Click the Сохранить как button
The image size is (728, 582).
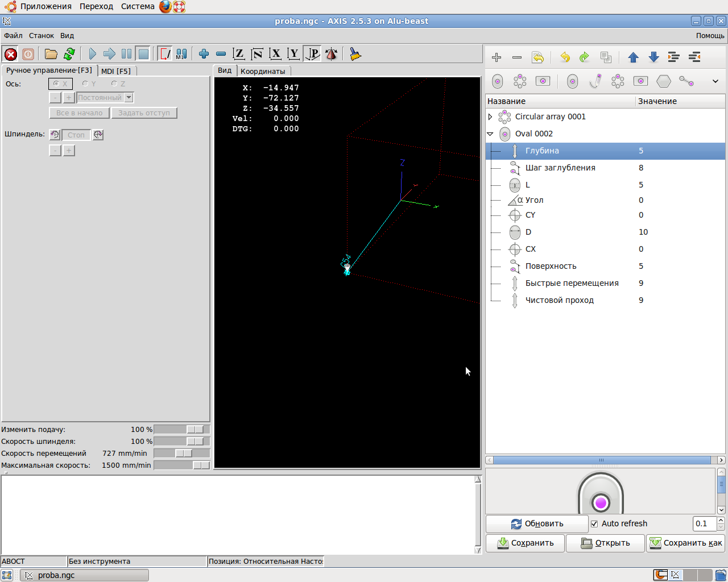(x=686, y=543)
